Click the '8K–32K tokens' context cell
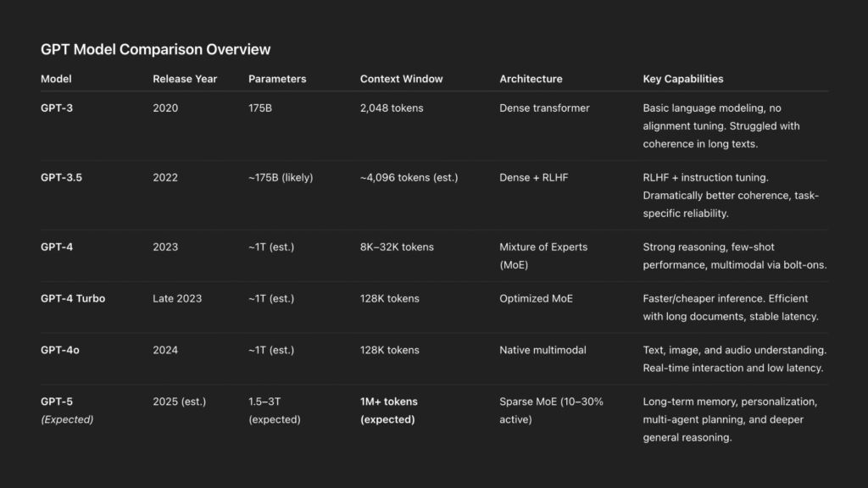The width and height of the screenshot is (868, 488). (397, 247)
